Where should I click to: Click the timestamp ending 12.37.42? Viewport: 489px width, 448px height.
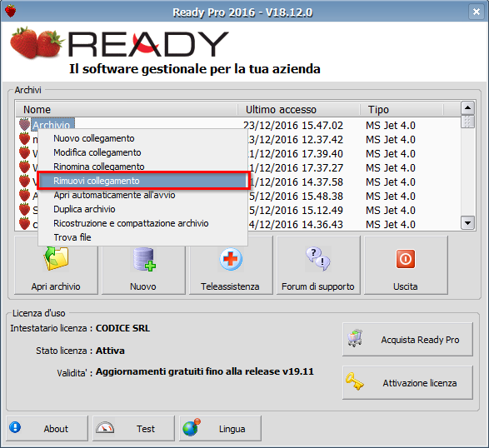click(296, 139)
